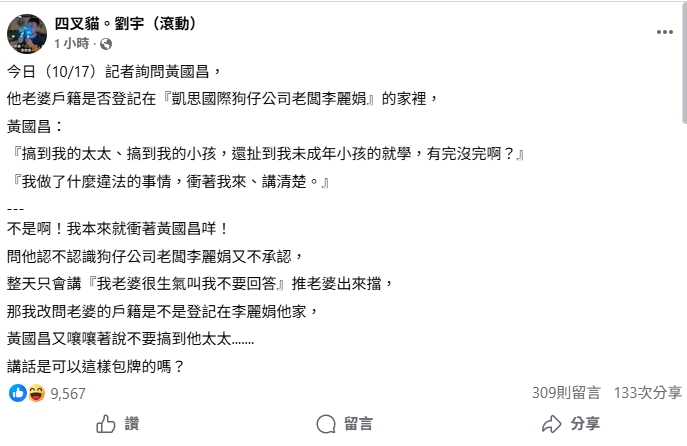Viewport: 687px width, 446px height.
Task: Click the --- separator line in post
Action: pyautogui.click(x=15, y=207)
